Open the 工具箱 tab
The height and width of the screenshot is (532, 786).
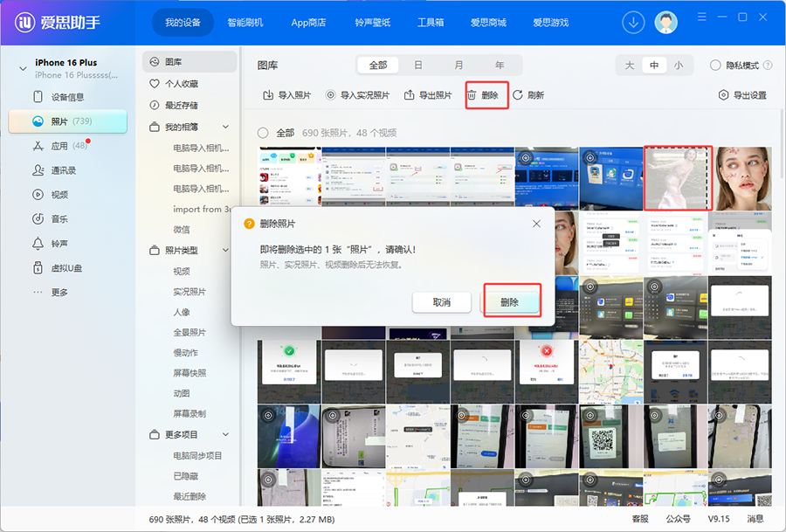pos(431,23)
